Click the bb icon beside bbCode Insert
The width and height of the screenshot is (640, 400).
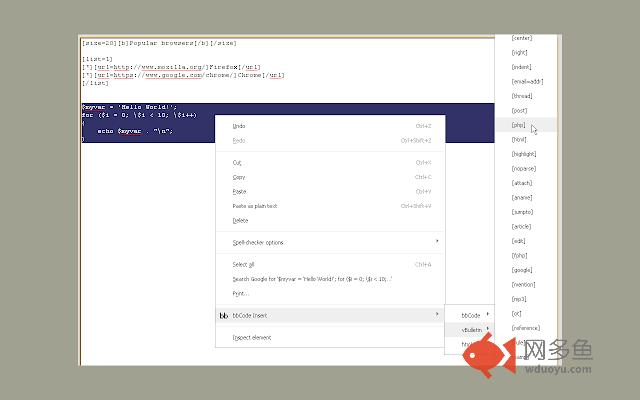(223, 315)
